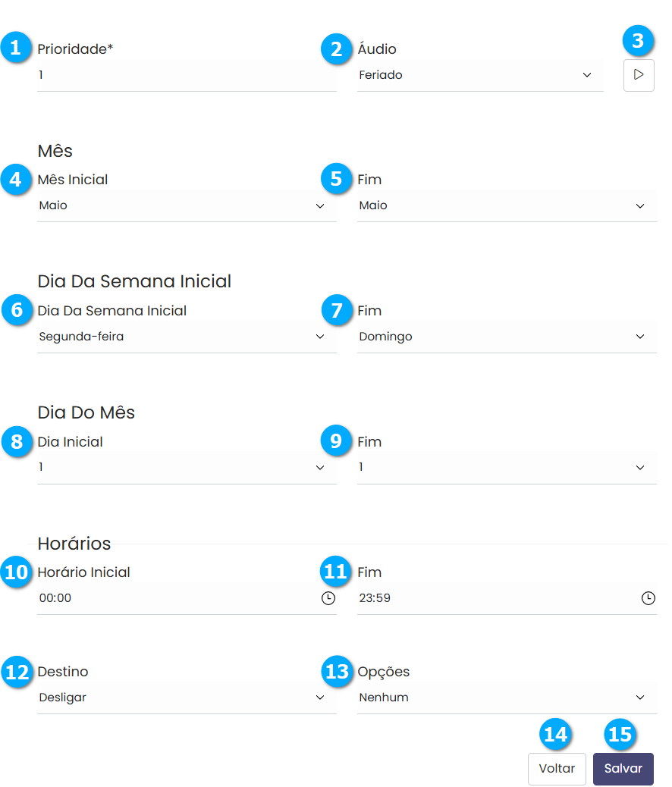This screenshot has height=787, width=672.
Task: Save the form with Salvar
Action: click(623, 769)
